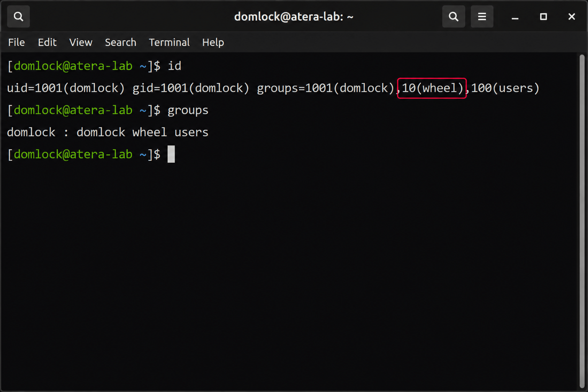This screenshot has height=392, width=588.
Task: Open the find magnifier next to hamburger menu
Action: tap(454, 16)
